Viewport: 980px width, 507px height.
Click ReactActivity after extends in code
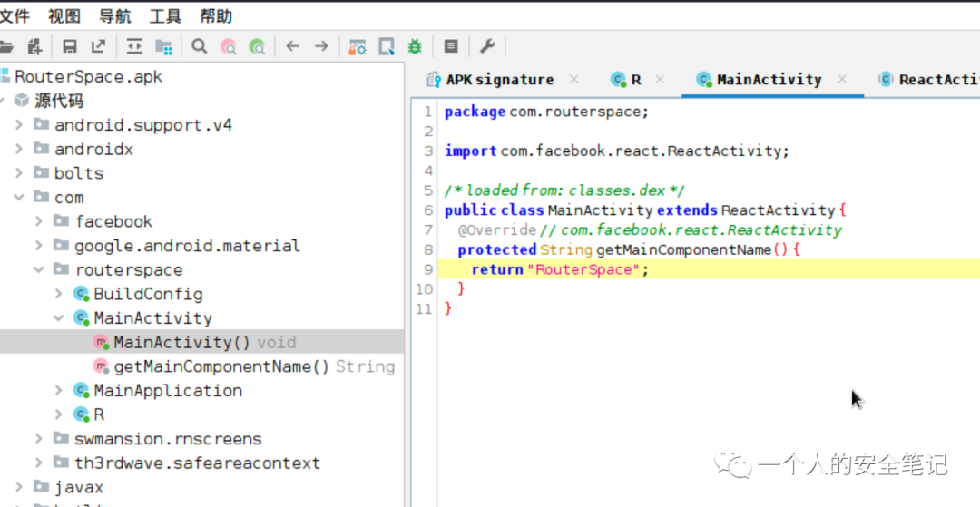point(779,210)
